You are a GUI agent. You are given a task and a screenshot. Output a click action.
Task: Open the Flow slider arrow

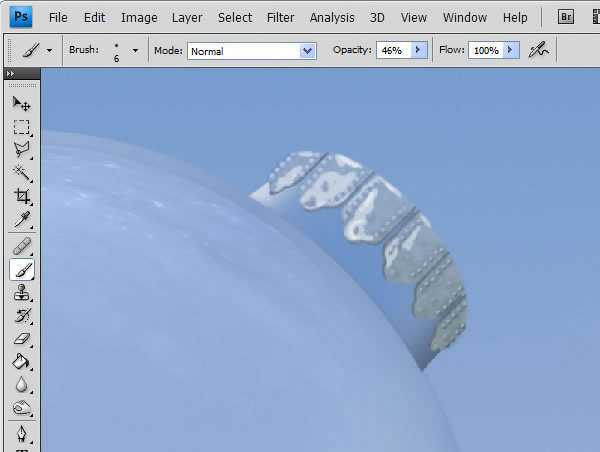[x=510, y=50]
